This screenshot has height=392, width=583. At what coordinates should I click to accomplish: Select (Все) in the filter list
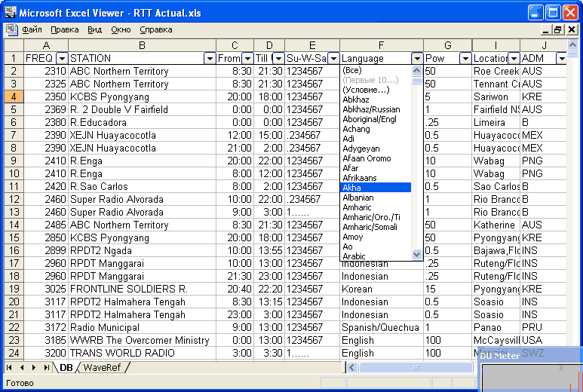click(x=376, y=70)
